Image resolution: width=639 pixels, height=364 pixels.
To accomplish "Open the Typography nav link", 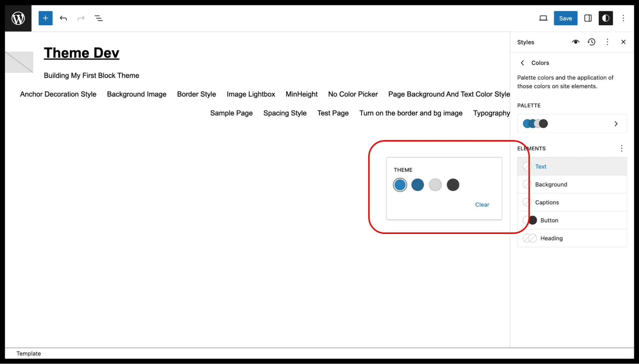I will click(491, 113).
